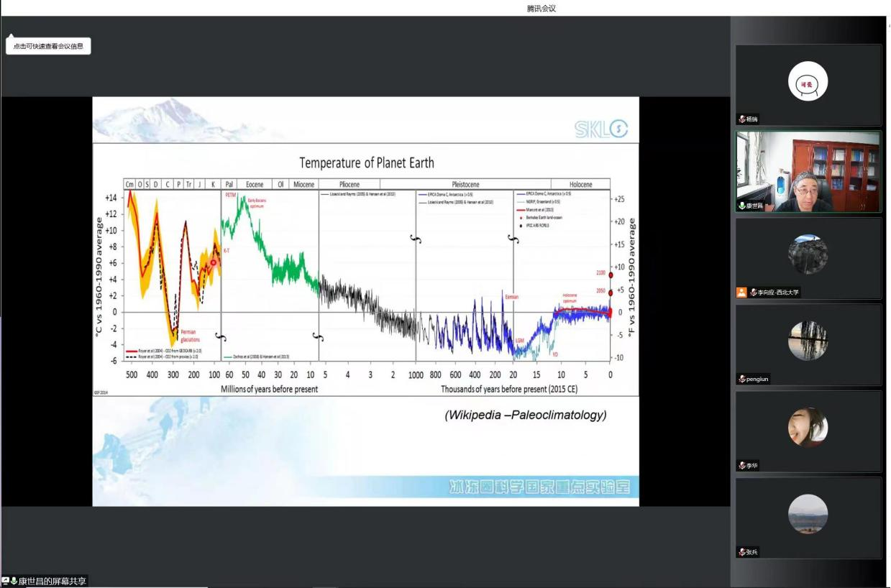
Task: Click the 点击可快速查看会议信息 tooltip bubble
Action: coord(48,46)
